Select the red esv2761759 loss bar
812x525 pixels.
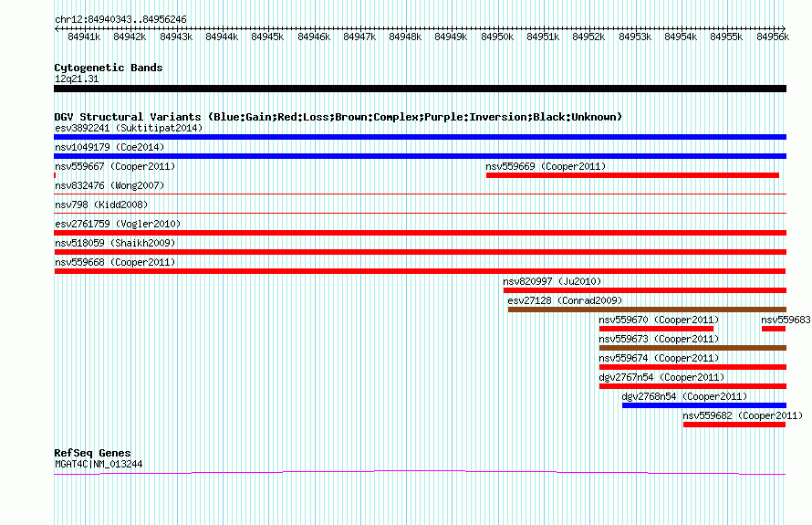(420, 233)
